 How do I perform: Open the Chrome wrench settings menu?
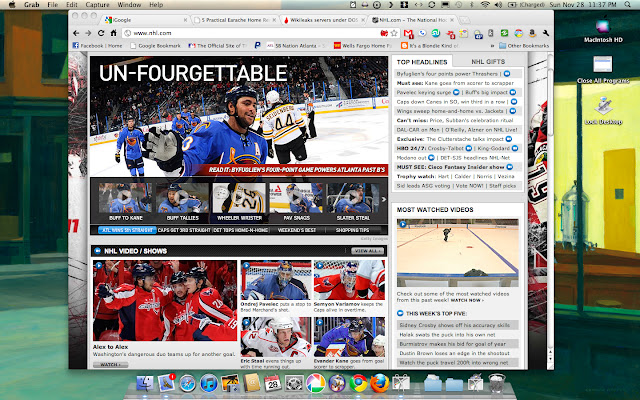[546, 33]
